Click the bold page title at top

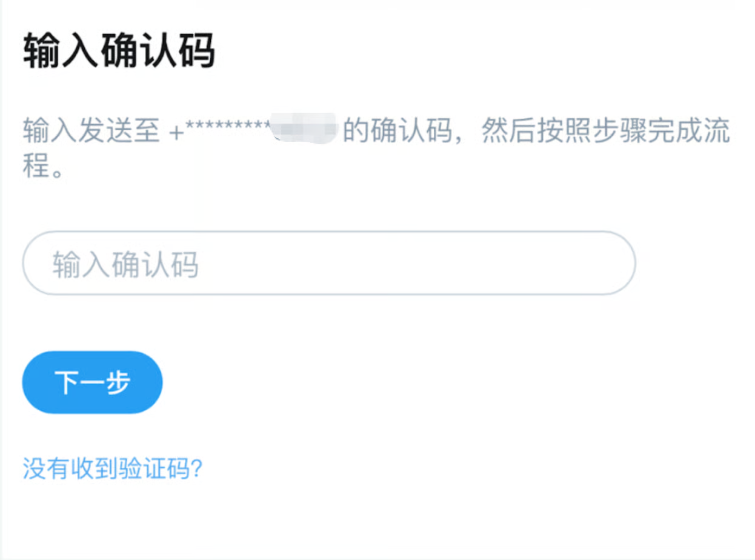119,52
